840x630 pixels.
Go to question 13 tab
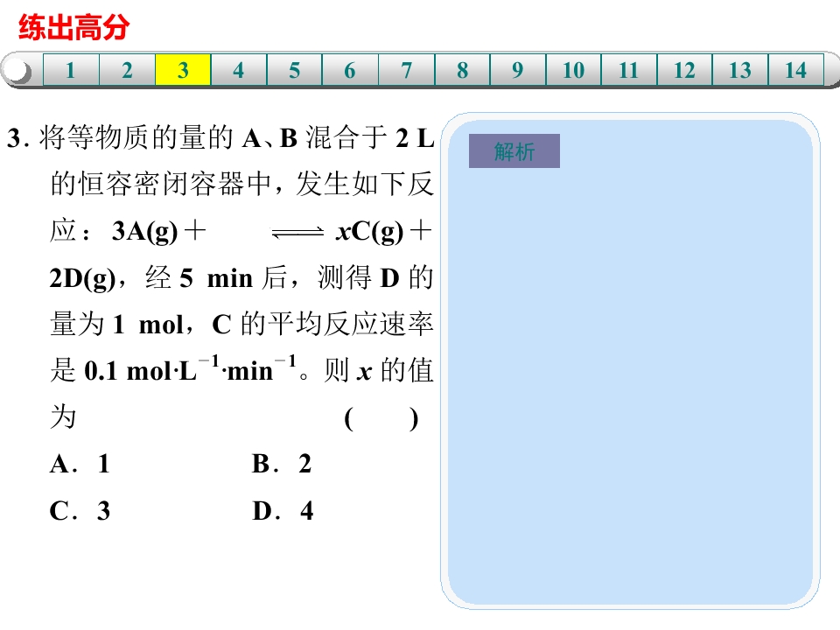(x=740, y=70)
